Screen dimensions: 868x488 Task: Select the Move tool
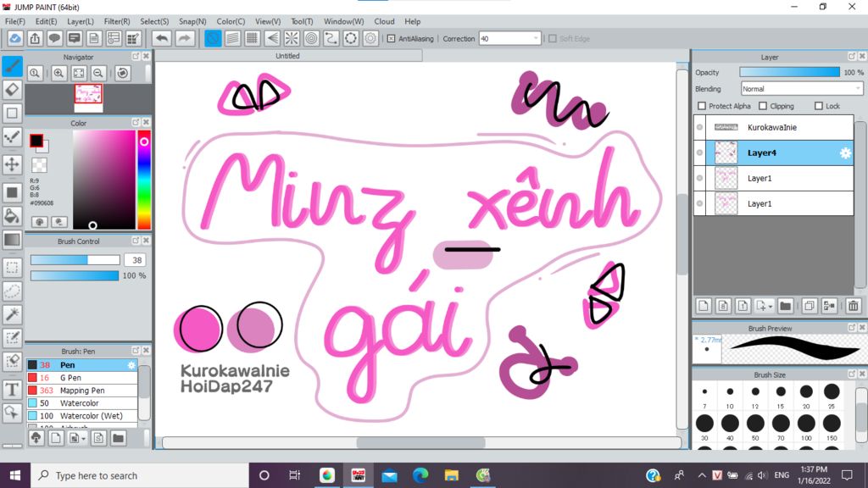(12, 164)
